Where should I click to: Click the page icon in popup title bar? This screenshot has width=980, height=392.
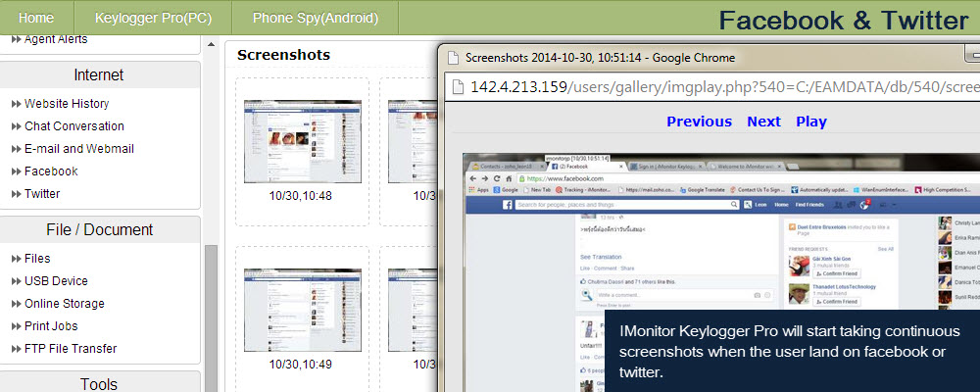pos(454,58)
